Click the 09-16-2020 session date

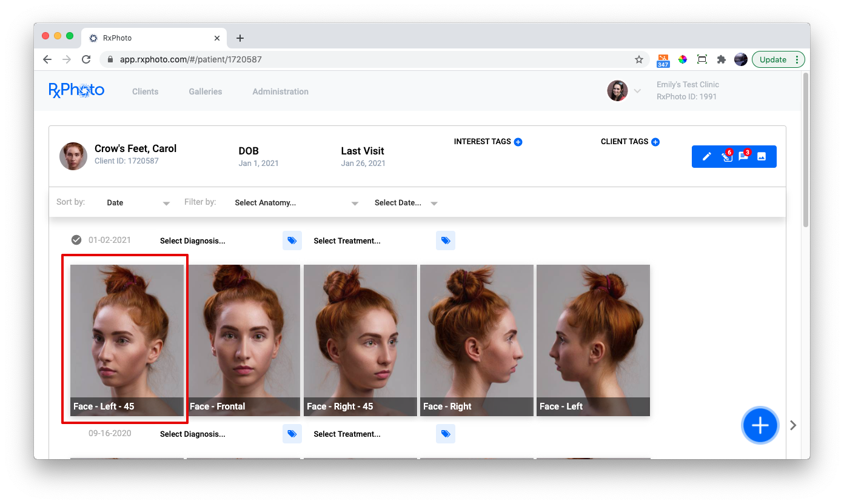pyautogui.click(x=110, y=433)
